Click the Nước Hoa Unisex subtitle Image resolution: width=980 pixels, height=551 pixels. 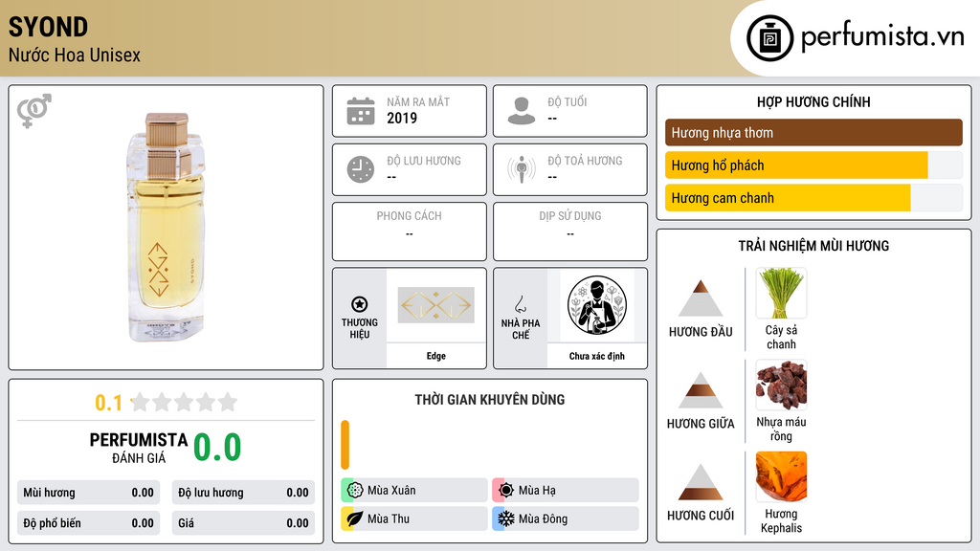pos(75,55)
